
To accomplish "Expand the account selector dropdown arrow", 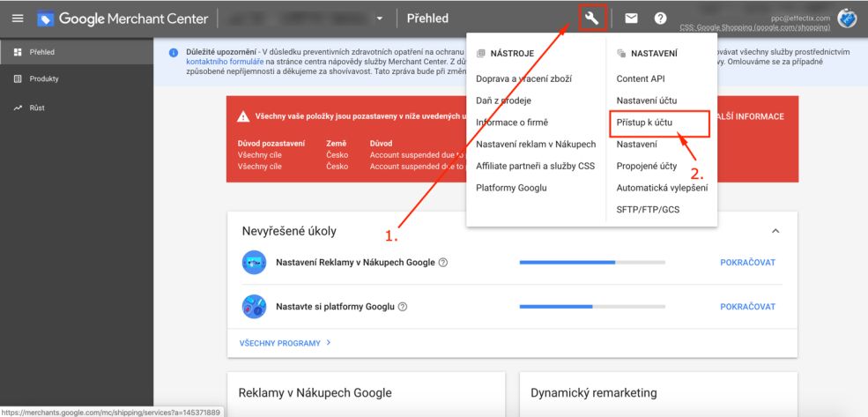I will coord(380,19).
